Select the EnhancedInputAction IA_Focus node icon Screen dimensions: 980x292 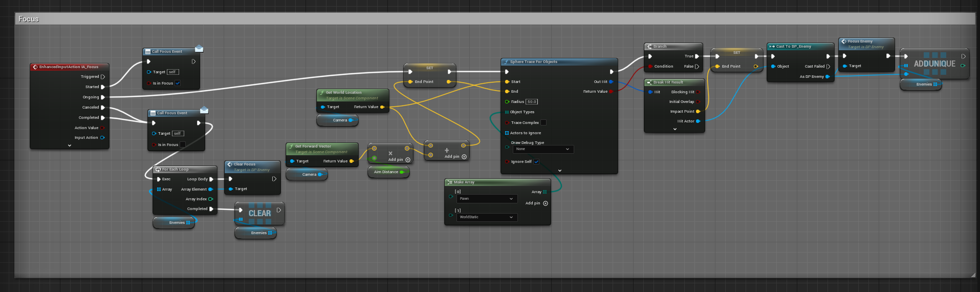click(35, 67)
